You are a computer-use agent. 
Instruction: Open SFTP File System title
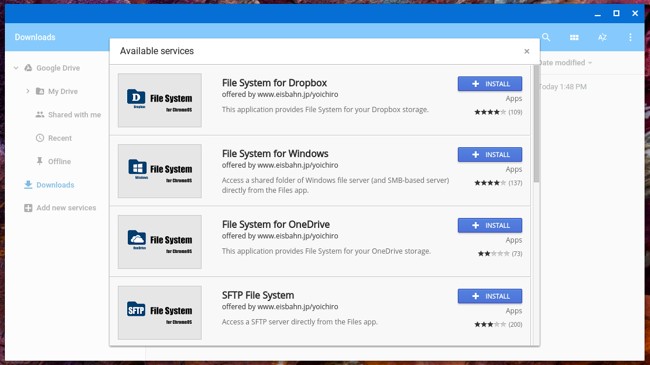[x=258, y=295]
